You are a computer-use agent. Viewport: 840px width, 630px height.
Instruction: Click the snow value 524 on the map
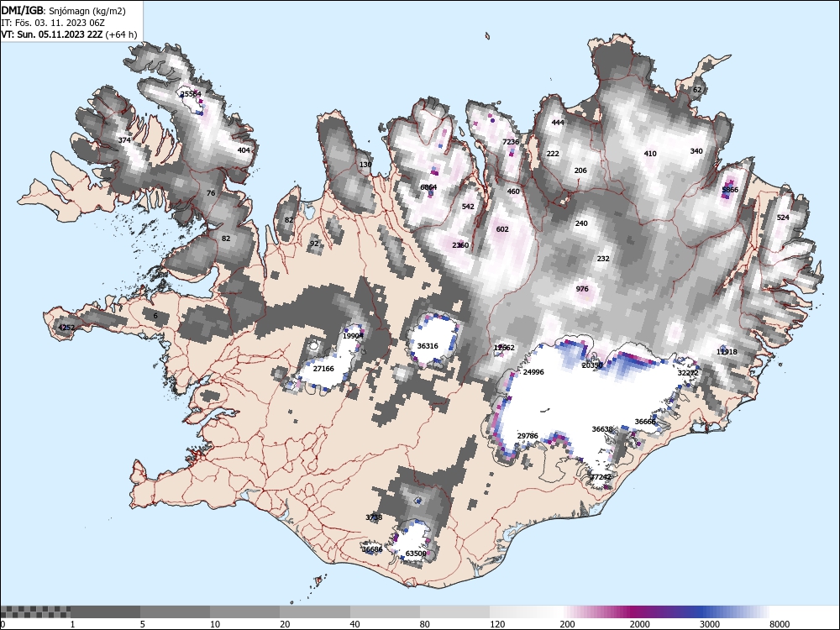(x=783, y=217)
